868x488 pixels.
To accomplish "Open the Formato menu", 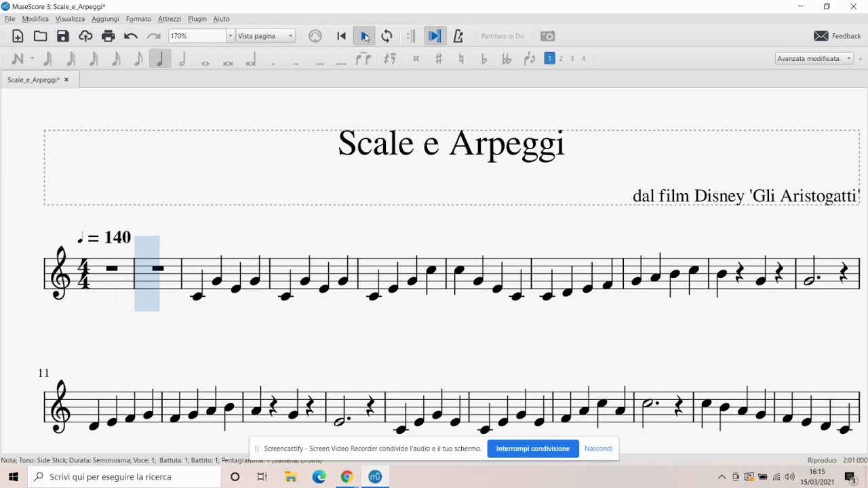I will coord(138,19).
